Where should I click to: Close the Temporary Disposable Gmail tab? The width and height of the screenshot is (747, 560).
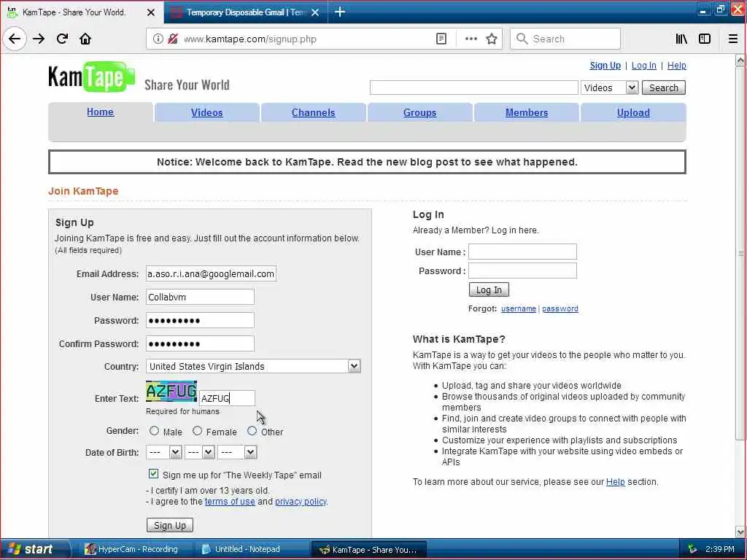[x=315, y=12]
